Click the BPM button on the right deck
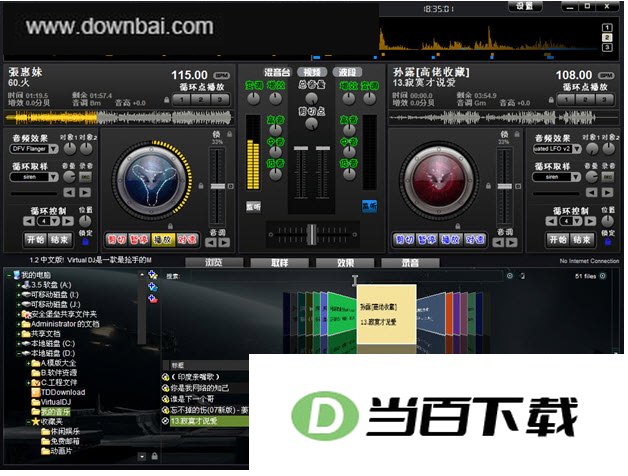Image resolution: width=628 pixels, height=476 pixels. [x=606, y=75]
